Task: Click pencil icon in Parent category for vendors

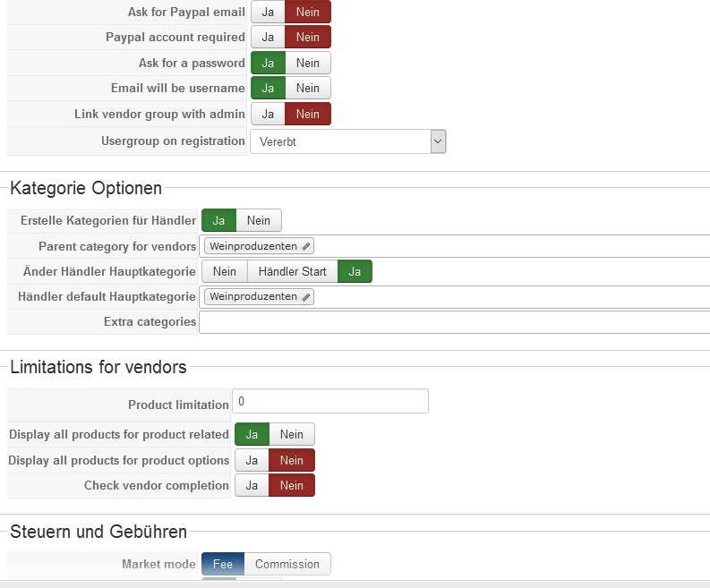Action: (x=306, y=246)
